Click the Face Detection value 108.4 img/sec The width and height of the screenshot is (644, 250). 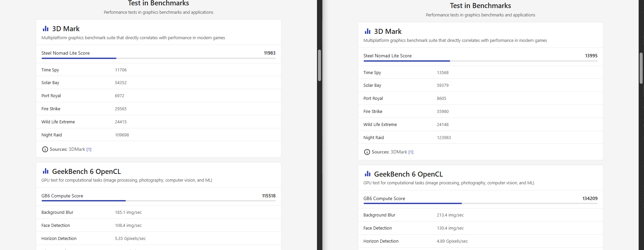tap(128, 226)
